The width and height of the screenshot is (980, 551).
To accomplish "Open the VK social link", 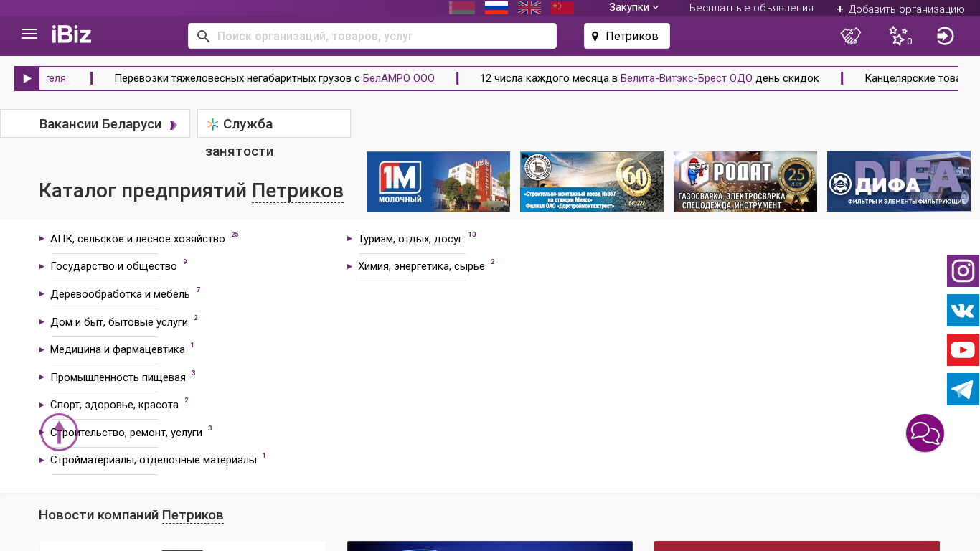I will 963,311.
